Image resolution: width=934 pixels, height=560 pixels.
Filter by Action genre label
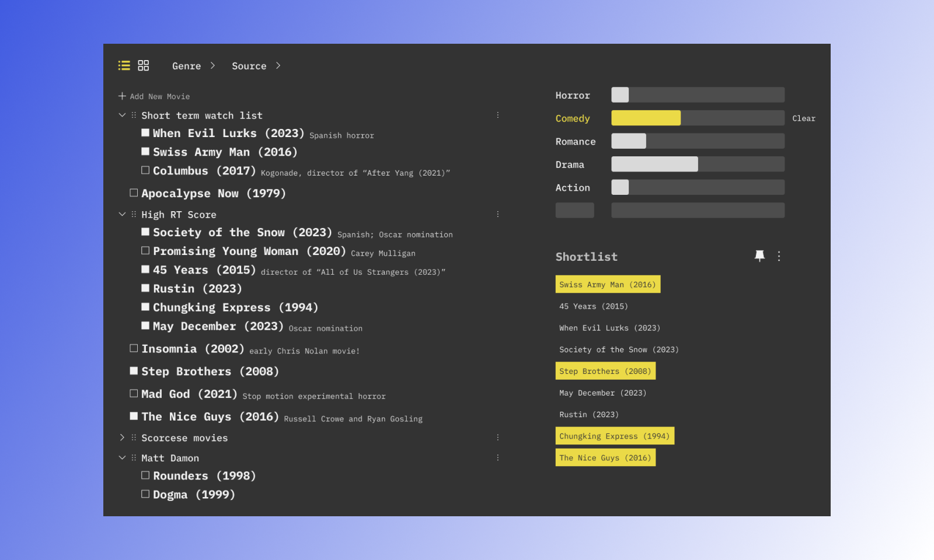point(573,187)
